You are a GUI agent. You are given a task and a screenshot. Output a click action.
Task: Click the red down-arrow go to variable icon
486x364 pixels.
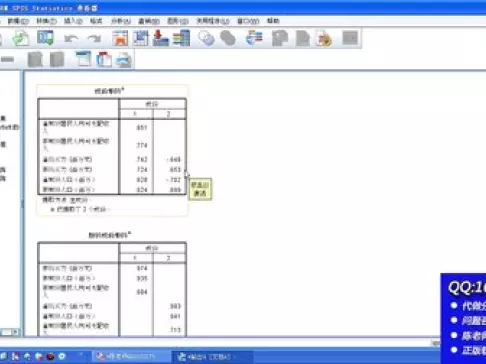pos(160,38)
